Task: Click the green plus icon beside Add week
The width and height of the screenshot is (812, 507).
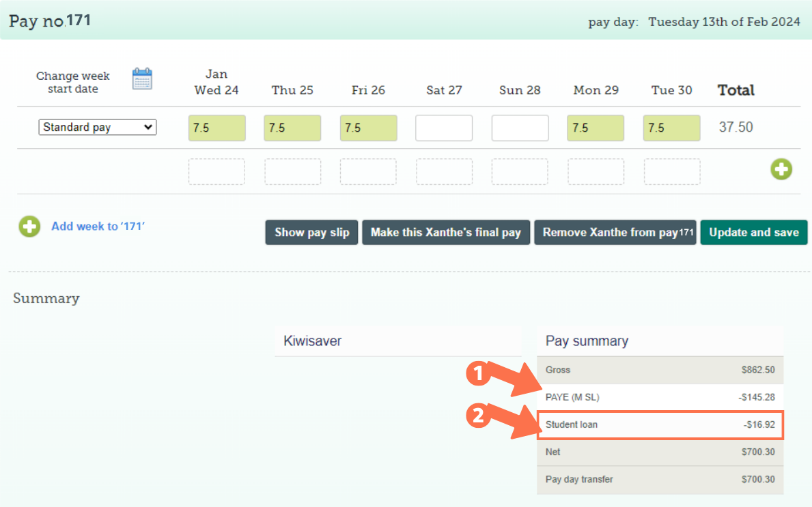Action: [29, 227]
